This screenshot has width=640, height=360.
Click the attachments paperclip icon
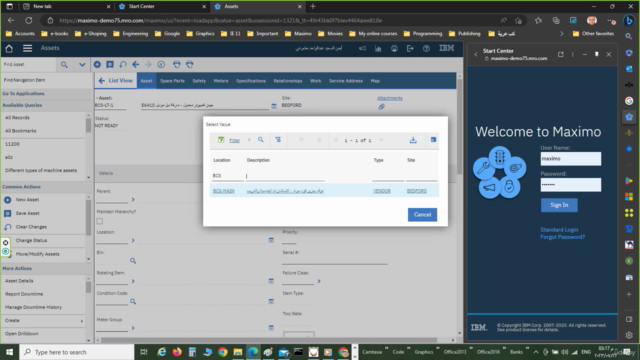[x=381, y=107]
